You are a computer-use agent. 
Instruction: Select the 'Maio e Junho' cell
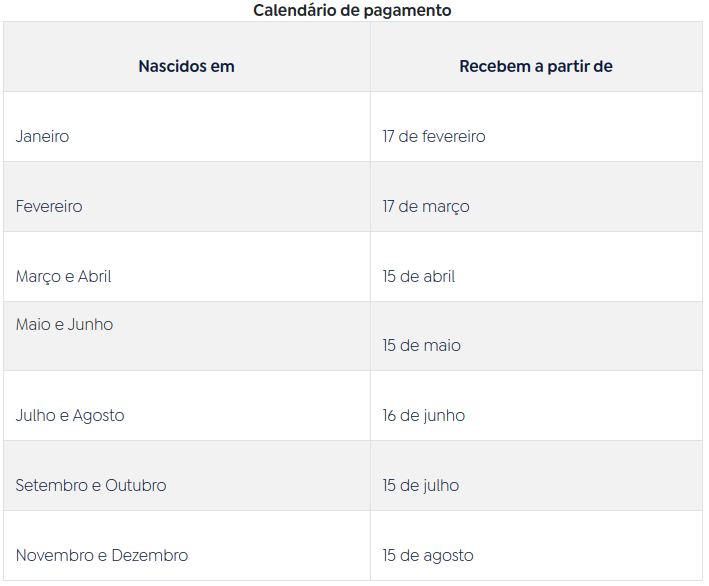pyautogui.click(x=64, y=325)
